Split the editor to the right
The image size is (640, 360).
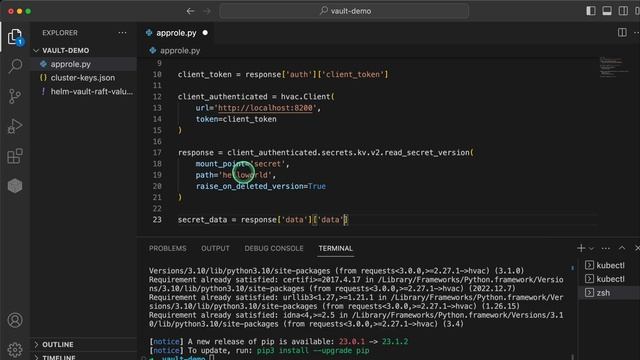click(622, 33)
